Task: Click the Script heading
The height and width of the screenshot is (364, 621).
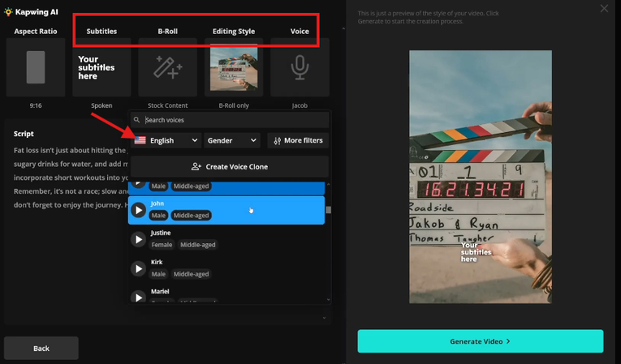Action: (24, 134)
